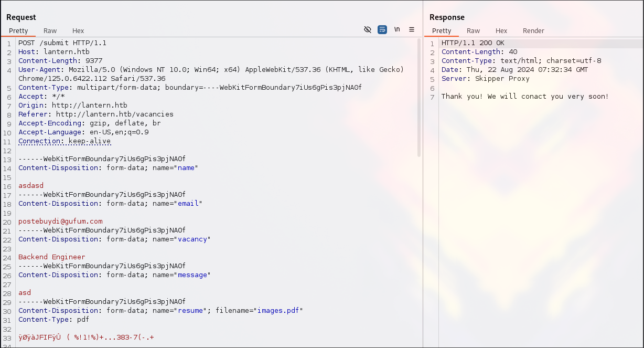Click the crossed-out eye icon in Request toolbar
Image resolution: width=644 pixels, height=348 pixels.
pyautogui.click(x=368, y=30)
